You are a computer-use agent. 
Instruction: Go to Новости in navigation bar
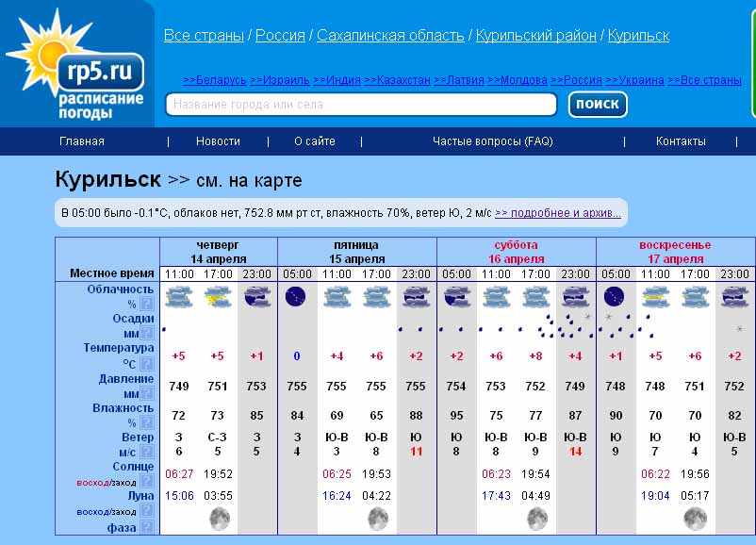tap(218, 141)
